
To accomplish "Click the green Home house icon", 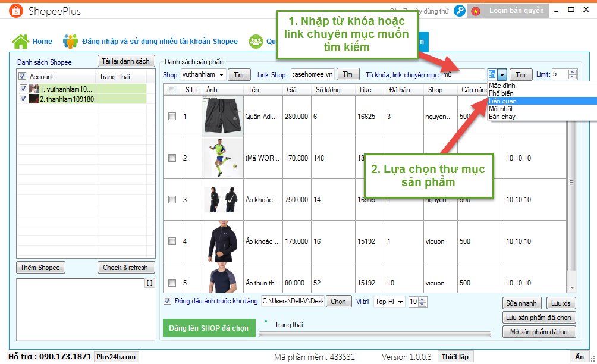I will (21, 42).
